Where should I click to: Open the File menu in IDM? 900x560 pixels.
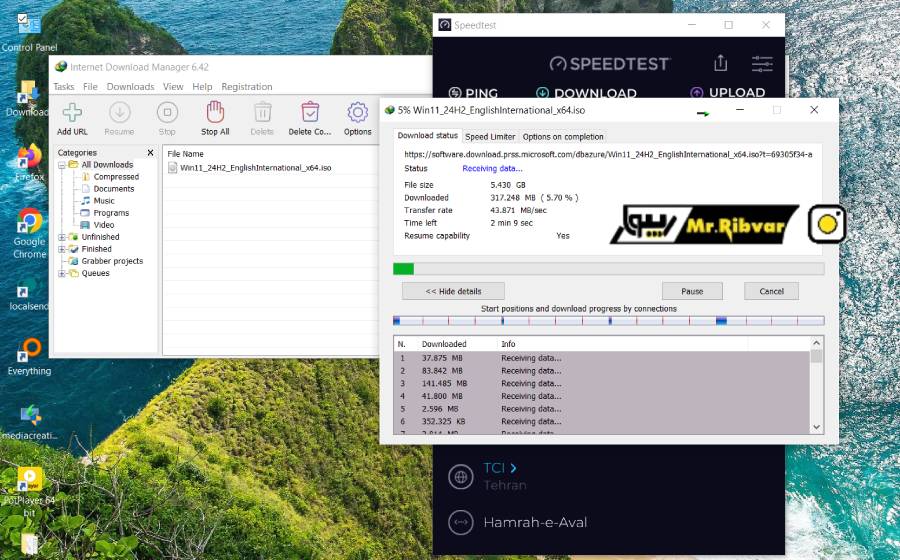[x=90, y=87]
